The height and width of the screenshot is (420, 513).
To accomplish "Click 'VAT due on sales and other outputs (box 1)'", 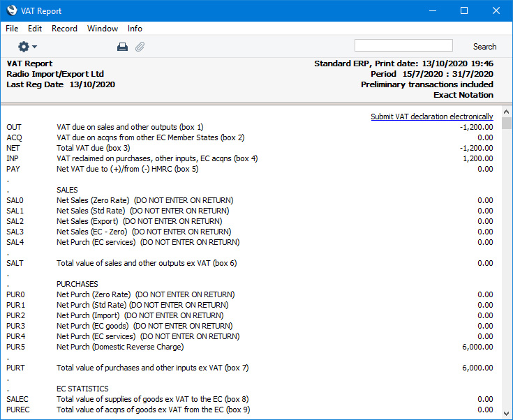I will click(130, 127).
